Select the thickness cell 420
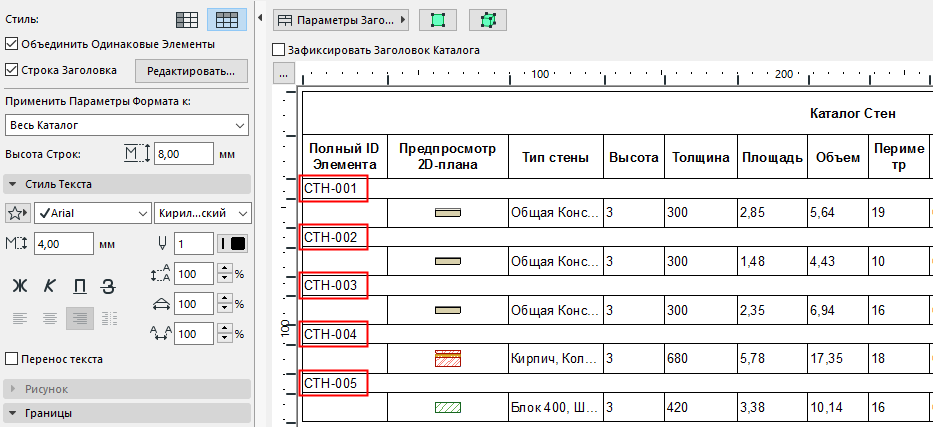933x427 pixels. [701, 407]
